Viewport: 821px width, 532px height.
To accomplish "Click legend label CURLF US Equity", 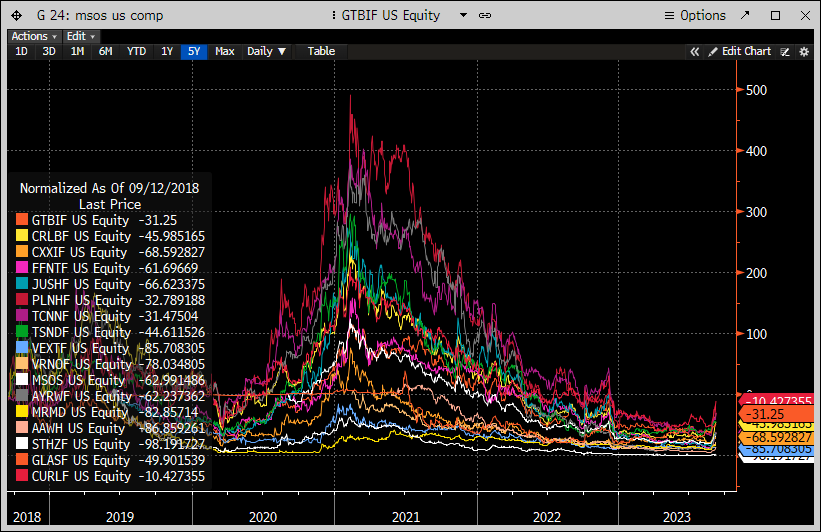I will [81, 476].
